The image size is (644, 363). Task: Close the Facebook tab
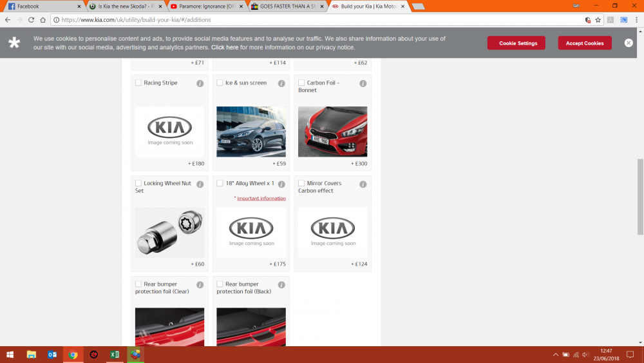tap(79, 6)
